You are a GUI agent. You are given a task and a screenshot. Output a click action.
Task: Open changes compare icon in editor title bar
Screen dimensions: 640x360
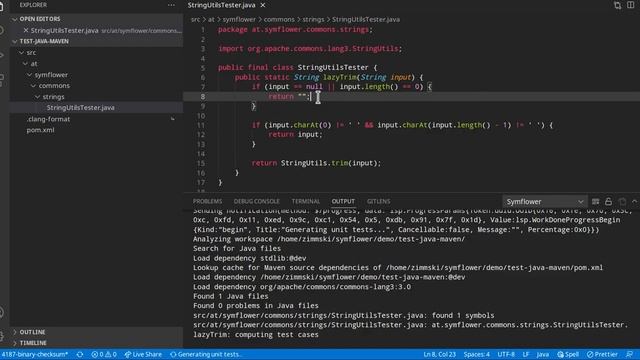click(618, 5)
